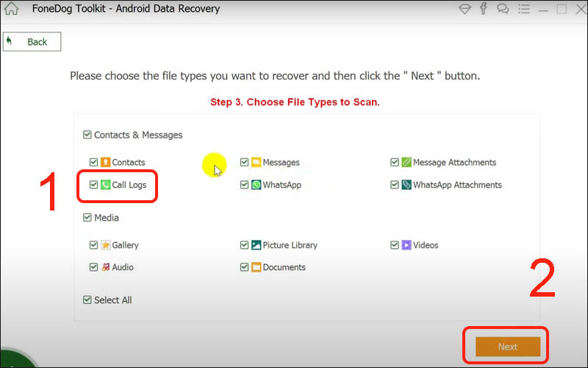Click the Picture Library icon
Image resolution: width=588 pixels, height=368 pixels.
pyautogui.click(x=256, y=245)
